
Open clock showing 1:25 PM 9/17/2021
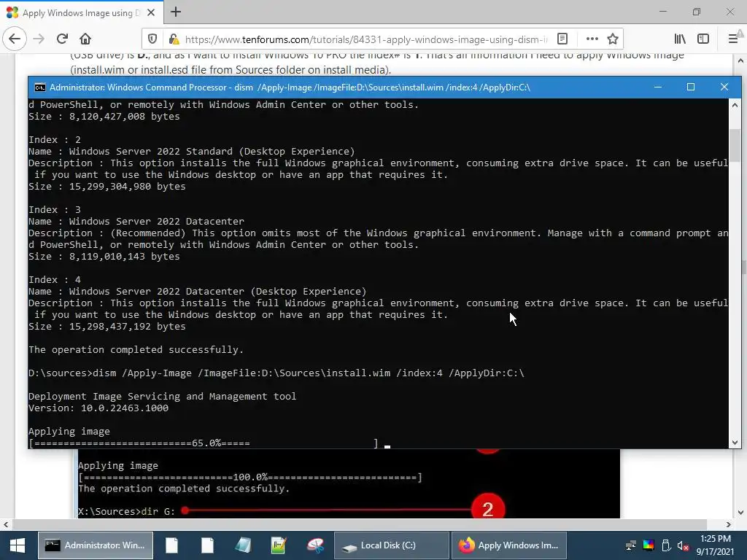point(715,545)
